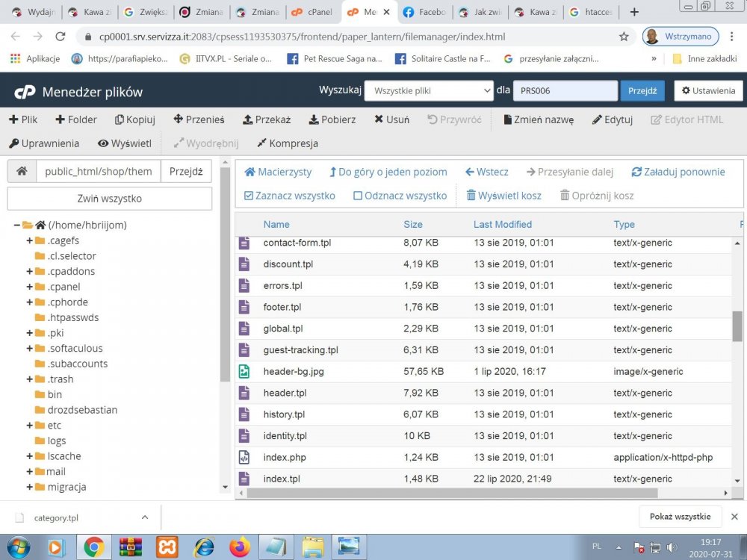
Task: Sort files by Name column
Action: coord(276,224)
